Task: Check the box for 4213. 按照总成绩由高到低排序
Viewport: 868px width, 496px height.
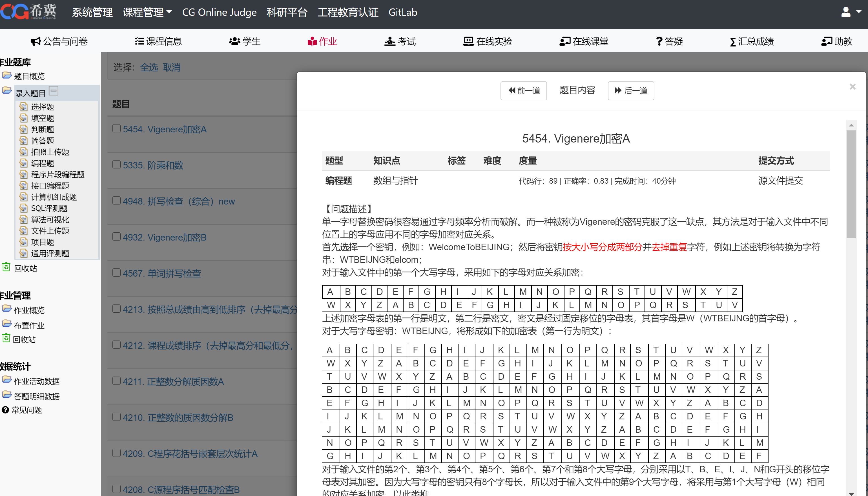Action: pyautogui.click(x=117, y=309)
